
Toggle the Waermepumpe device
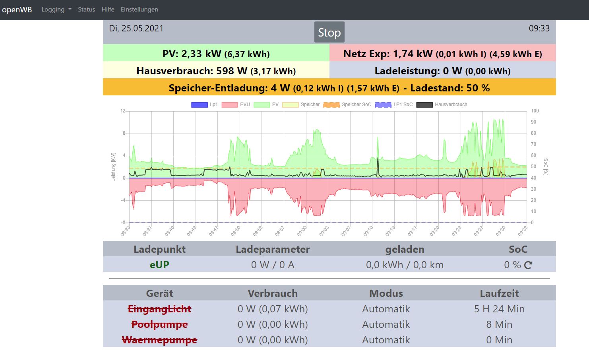[x=159, y=340]
